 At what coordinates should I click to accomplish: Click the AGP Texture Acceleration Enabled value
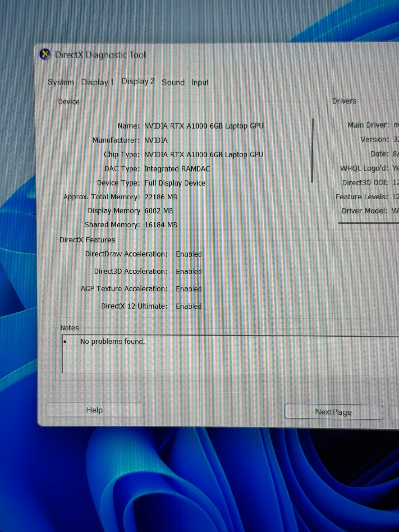click(189, 289)
